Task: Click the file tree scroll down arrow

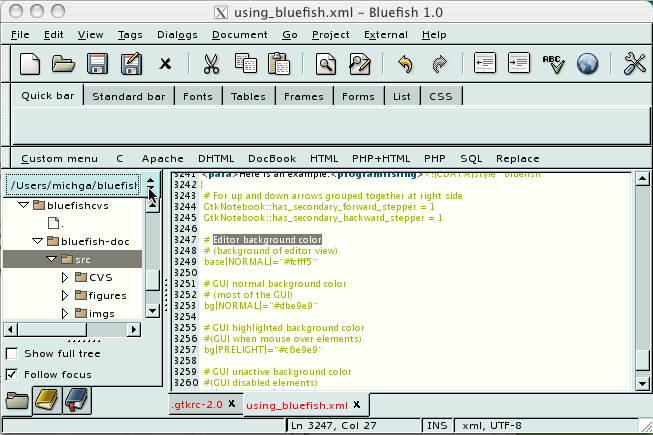Action: 152,311
